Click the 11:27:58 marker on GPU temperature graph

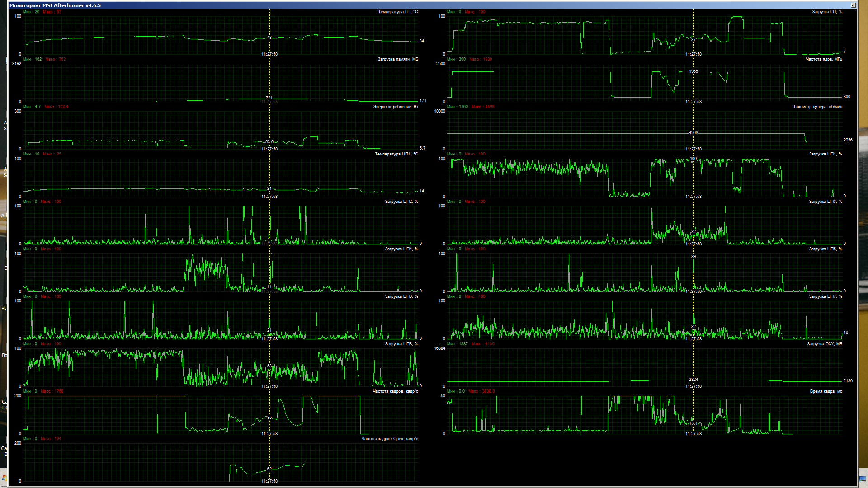point(269,54)
